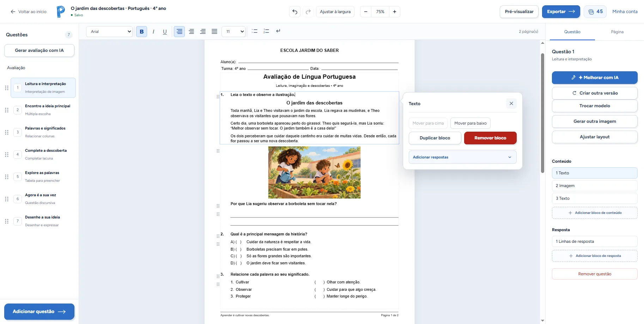Center align text
644x324 pixels.
click(191, 31)
